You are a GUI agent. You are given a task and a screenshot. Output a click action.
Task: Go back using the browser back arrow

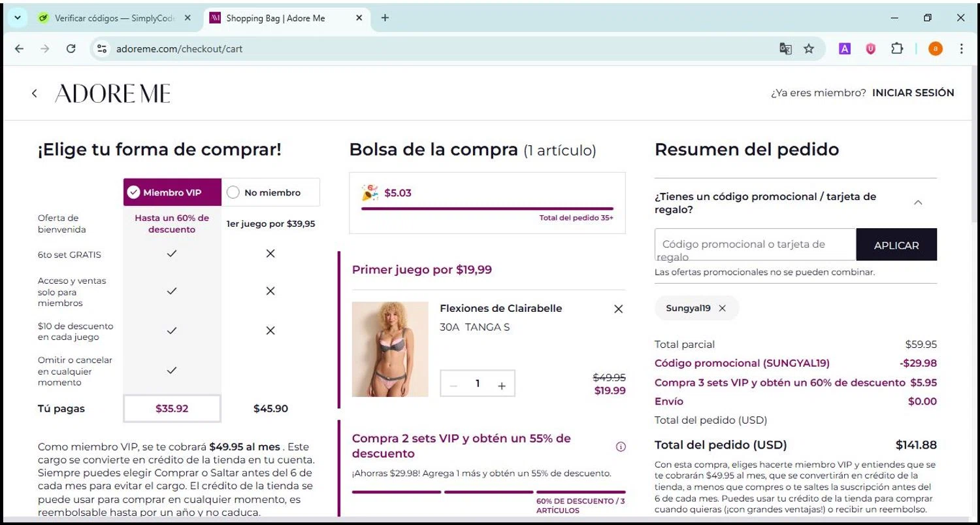click(x=19, y=48)
